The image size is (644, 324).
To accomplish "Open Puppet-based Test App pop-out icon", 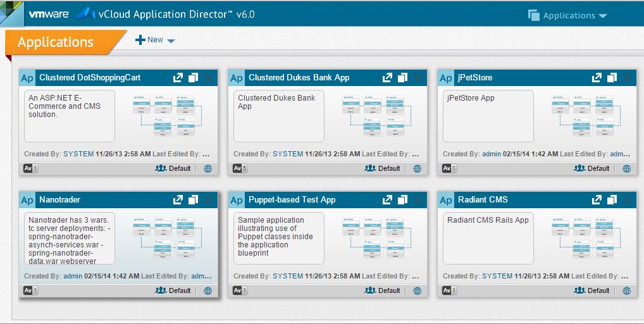I will click(387, 199).
